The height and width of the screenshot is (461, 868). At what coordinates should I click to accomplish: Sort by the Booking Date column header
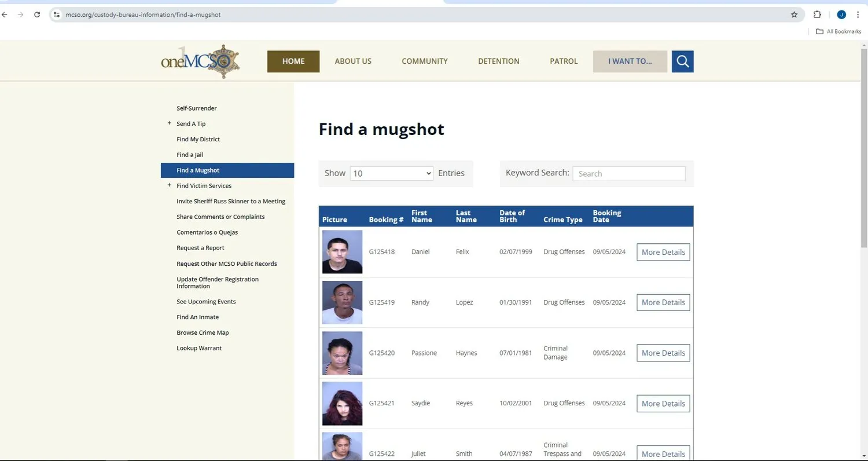point(607,216)
